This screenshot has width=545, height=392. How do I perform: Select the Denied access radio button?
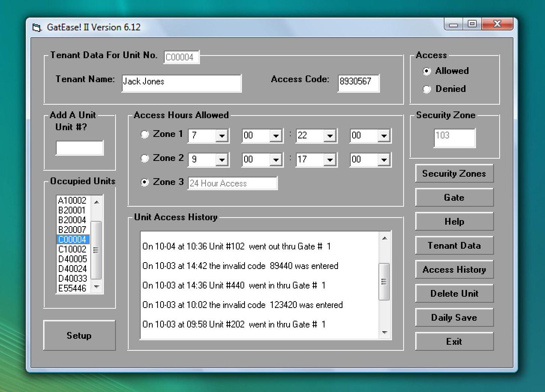tap(427, 89)
